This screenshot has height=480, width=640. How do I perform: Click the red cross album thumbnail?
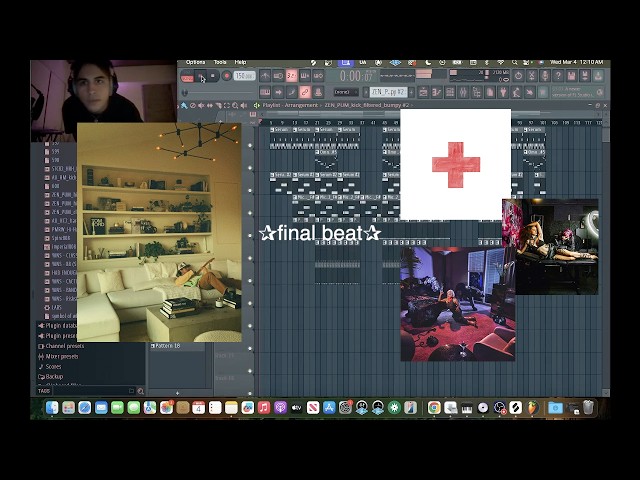456,164
